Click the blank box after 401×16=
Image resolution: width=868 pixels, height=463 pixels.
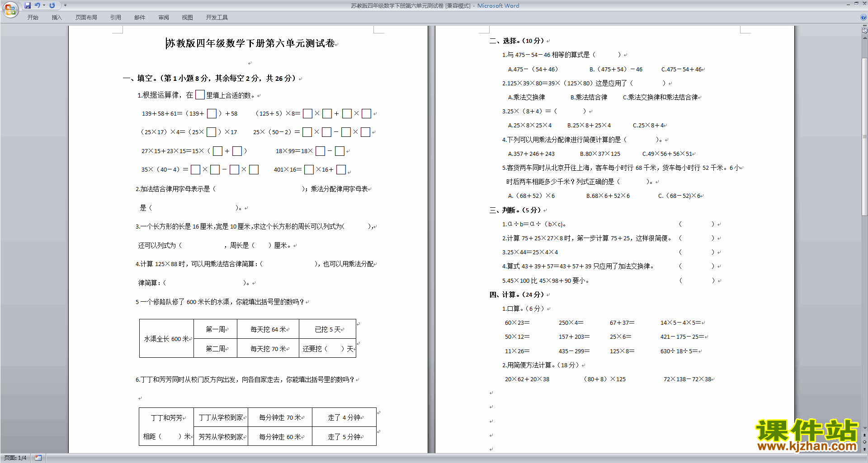pyautogui.click(x=309, y=169)
